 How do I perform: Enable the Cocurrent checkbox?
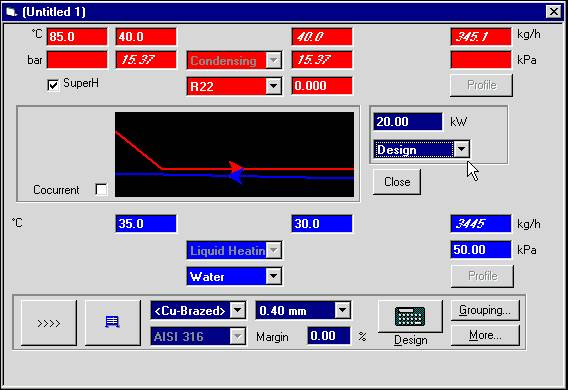tap(101, 189)
